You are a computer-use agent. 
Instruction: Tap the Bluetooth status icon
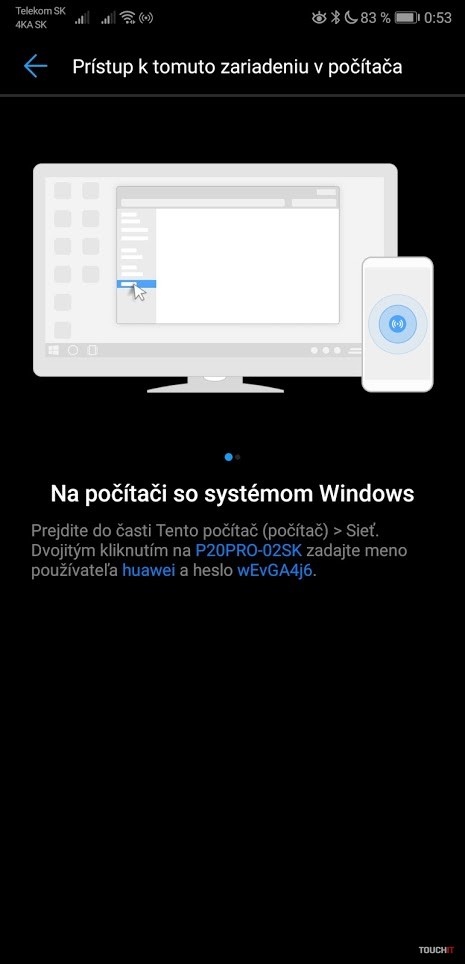335,17
